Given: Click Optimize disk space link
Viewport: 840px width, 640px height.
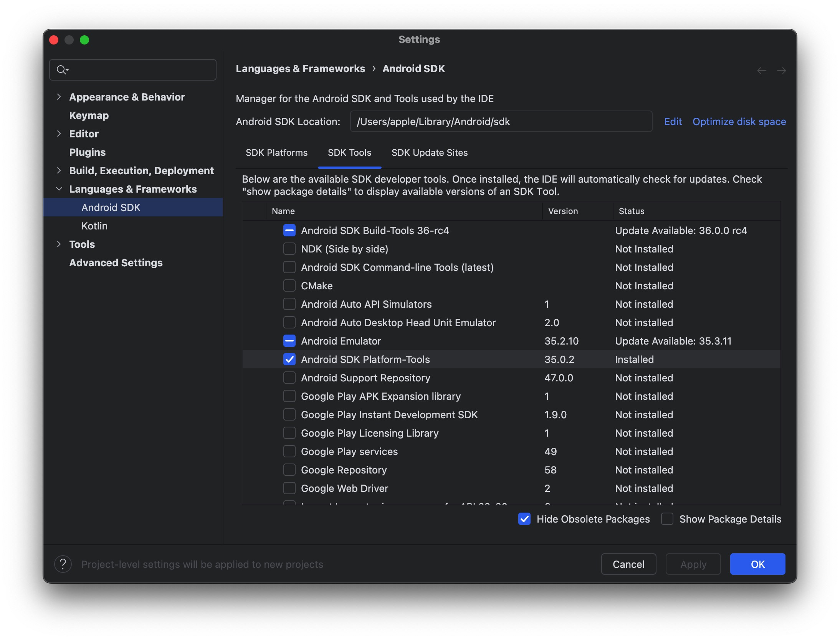Looking at the screenshot, I should click(x=739, y=122).
